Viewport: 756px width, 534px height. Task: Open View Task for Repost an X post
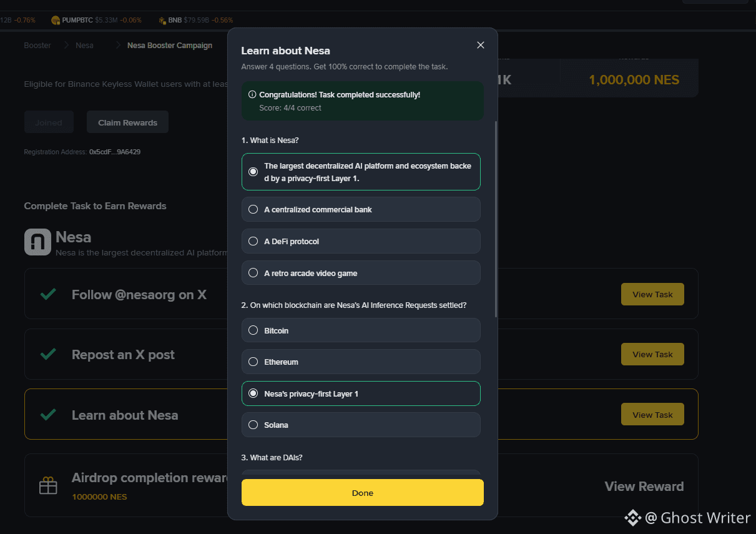[652, 354]
